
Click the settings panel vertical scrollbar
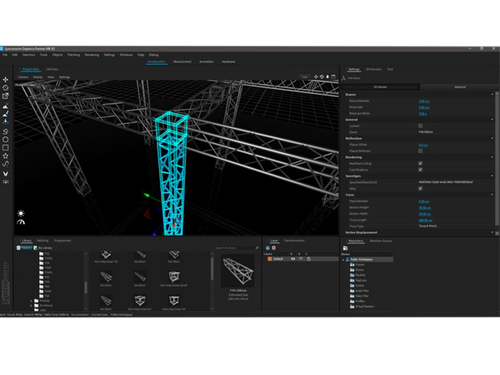click(497, 160)
